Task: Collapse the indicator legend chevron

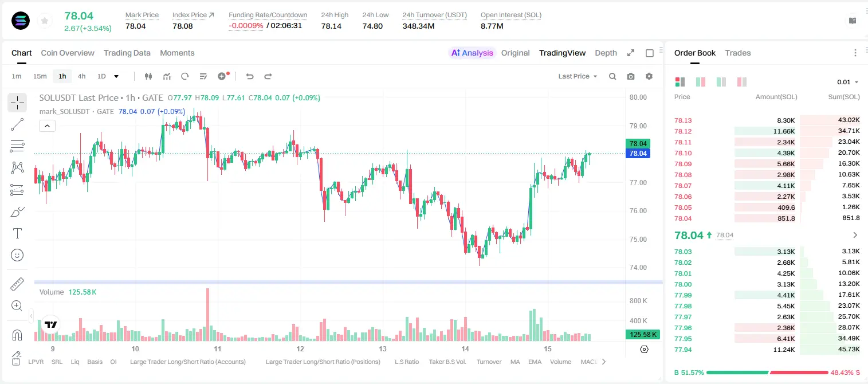Action: point(47,126)
